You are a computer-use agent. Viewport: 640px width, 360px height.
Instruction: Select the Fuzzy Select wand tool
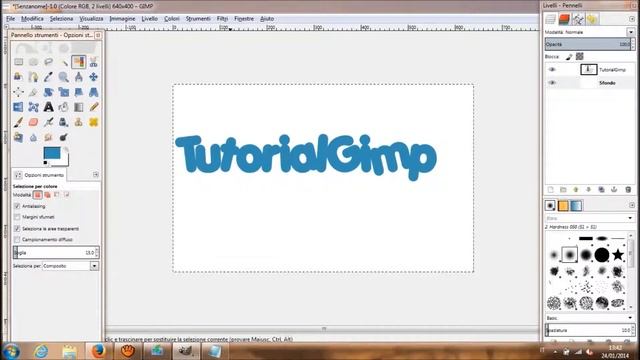(64, 62)
